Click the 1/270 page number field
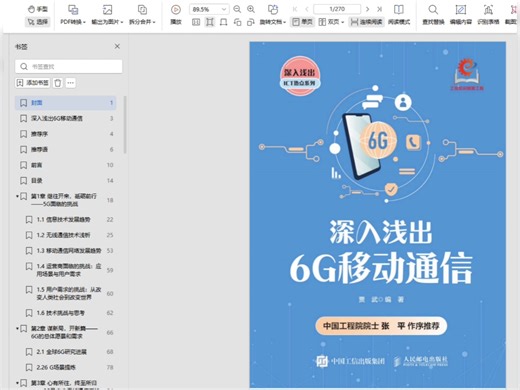Screen dimensions: 520x390 click(x=337, y=9)
